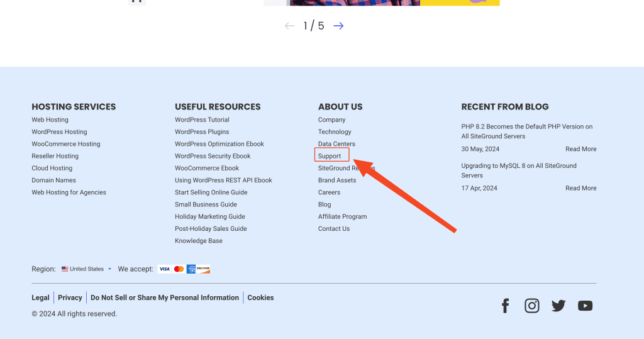Open the Knowledge Base link

(198, 241)
